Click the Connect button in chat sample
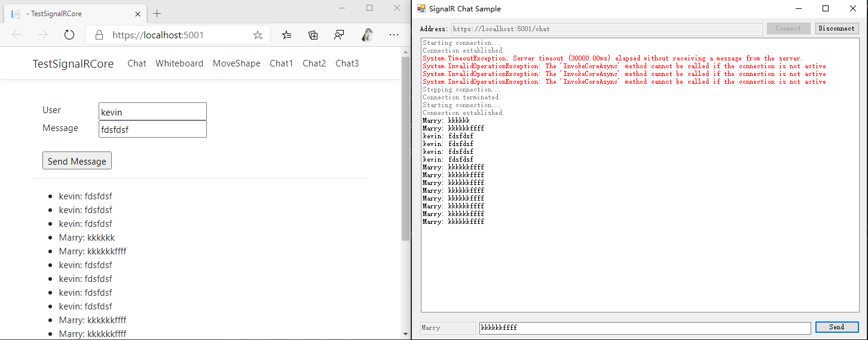Screen dimensions: 868x340 pyautogui.click(x=788, y=28)
